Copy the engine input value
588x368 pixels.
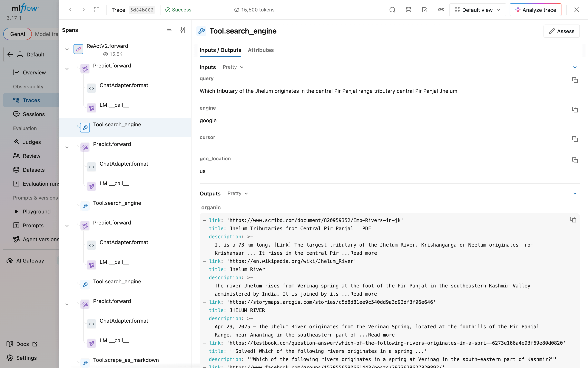575,110
